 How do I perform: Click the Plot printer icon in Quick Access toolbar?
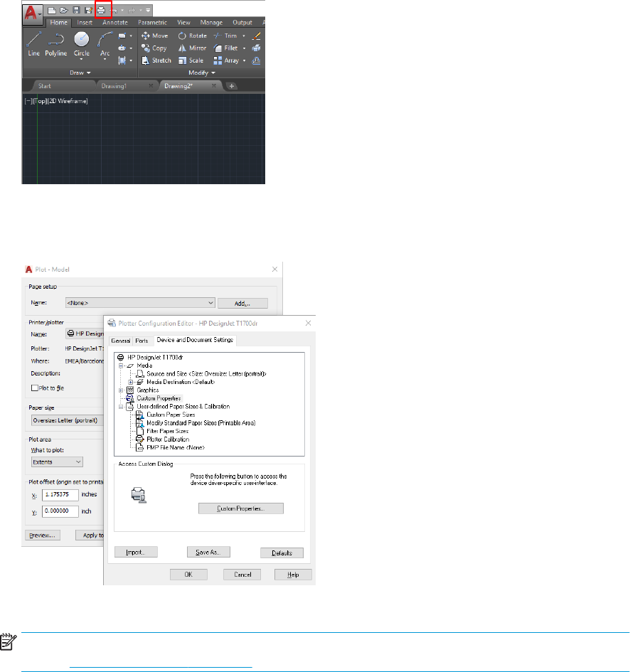coord(101,10)
